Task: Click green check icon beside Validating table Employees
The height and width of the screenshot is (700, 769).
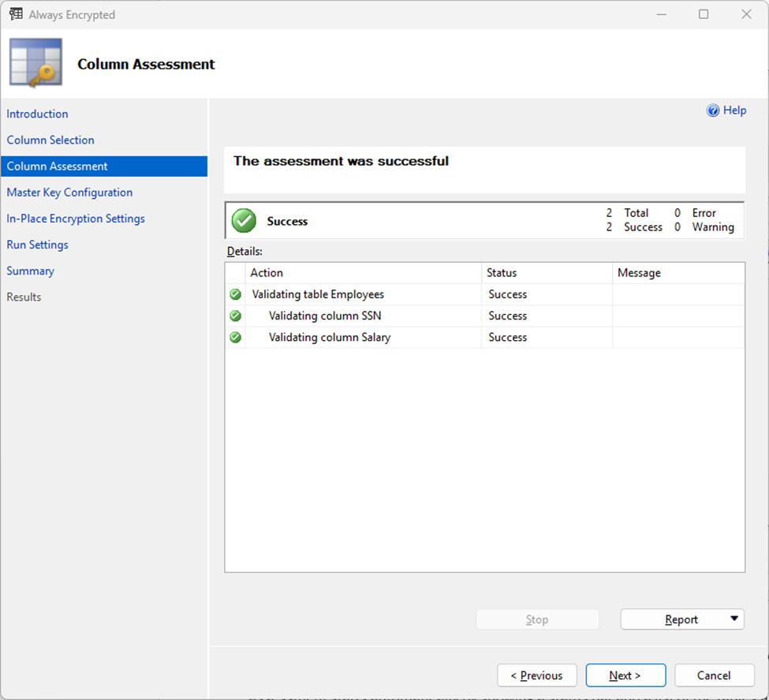Action: pyautogui.click(x=235, y=294)
